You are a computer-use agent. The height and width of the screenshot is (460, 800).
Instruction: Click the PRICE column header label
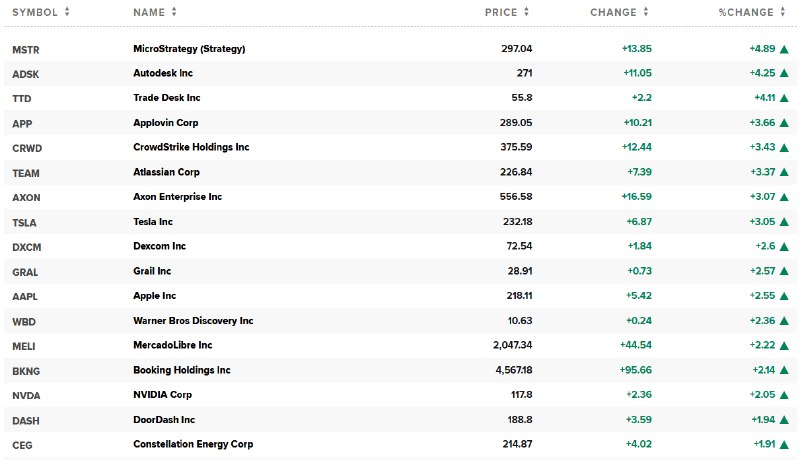click(501, 12)
